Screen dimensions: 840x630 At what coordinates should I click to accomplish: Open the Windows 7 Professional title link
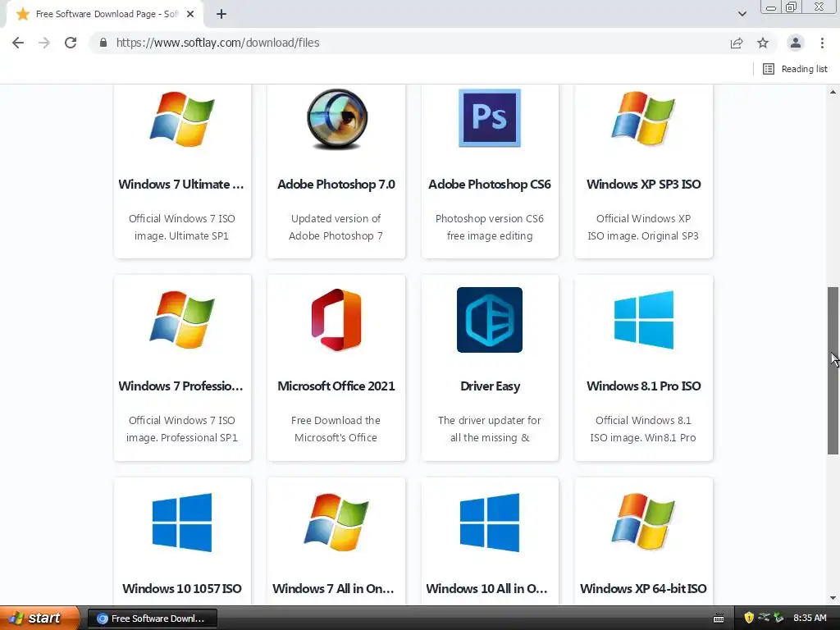click(x=181, y=386)
